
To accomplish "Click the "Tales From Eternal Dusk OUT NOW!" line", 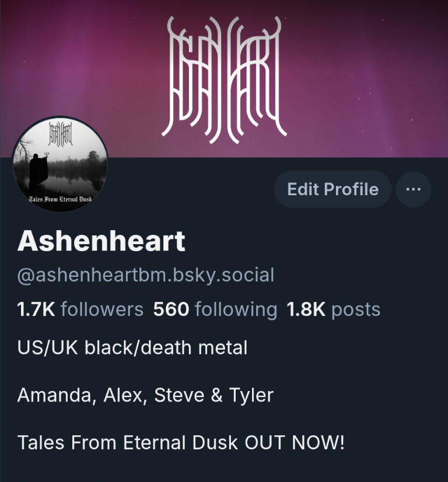I will tap(181, 442).
